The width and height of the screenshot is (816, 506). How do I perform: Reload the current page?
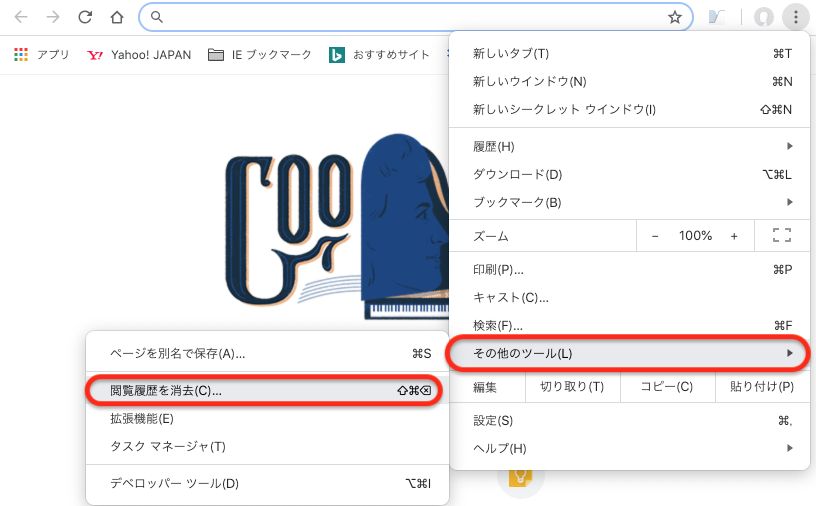(x=85, y=17)
